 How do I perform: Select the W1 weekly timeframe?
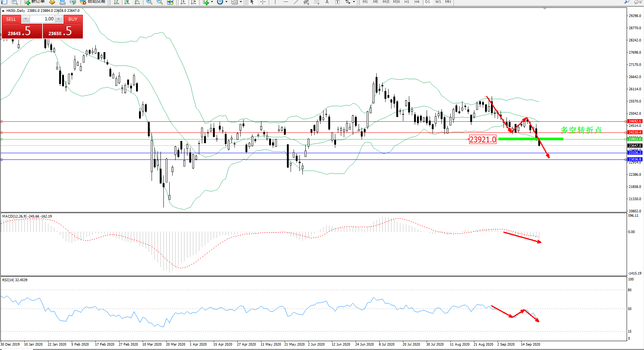pyautogui.click(x=438, y=2)
